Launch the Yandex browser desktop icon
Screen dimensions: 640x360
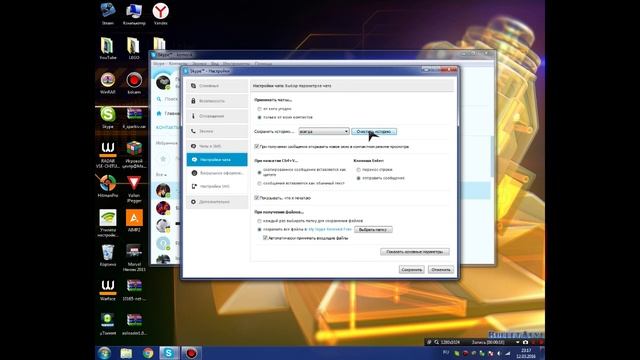tap(160, 13)
